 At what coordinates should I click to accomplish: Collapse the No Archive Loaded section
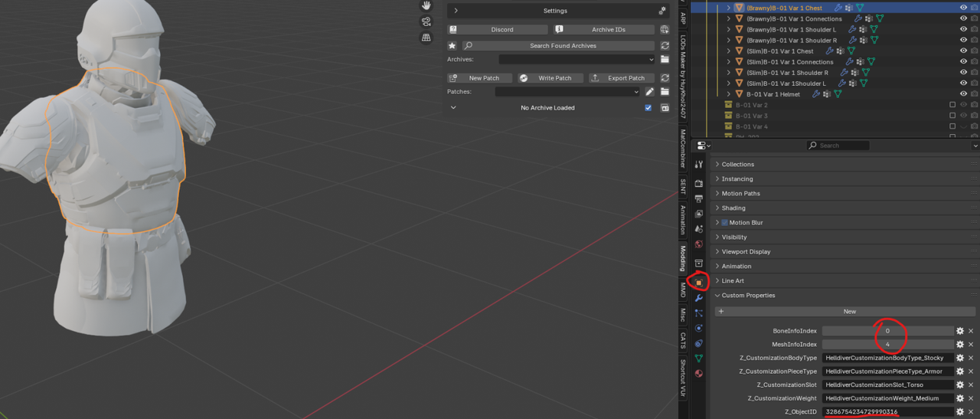pyautogui.click(x=453, y=108)
